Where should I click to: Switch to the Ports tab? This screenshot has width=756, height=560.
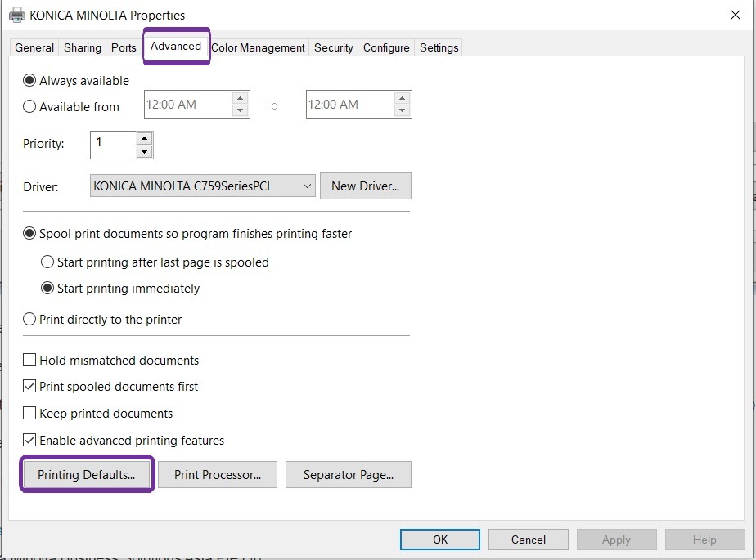[124, 47]
